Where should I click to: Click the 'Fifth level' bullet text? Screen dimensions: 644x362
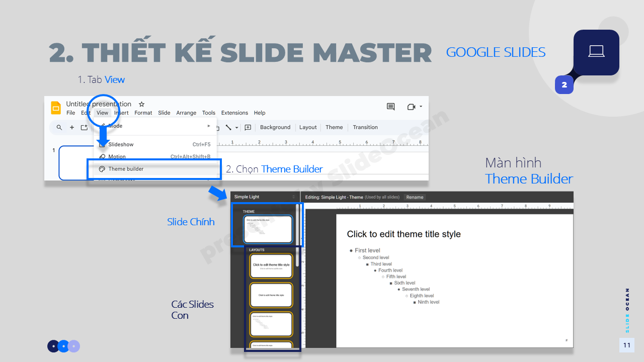click(x=396, y=277)
